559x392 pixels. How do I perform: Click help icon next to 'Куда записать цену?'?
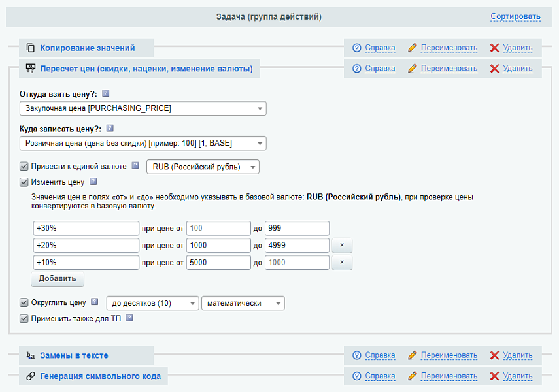tap(110, 129)
